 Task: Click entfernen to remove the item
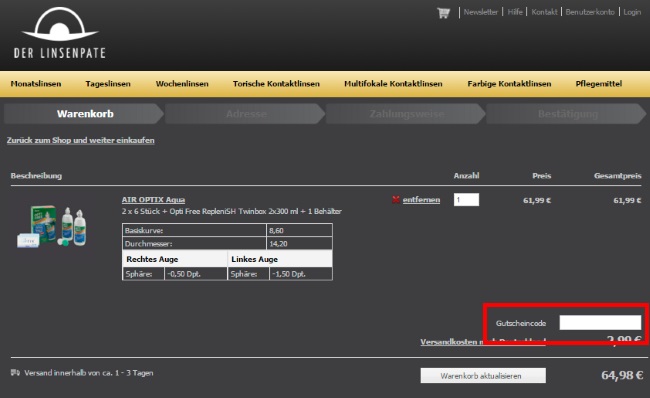click(x=421, y=200)
